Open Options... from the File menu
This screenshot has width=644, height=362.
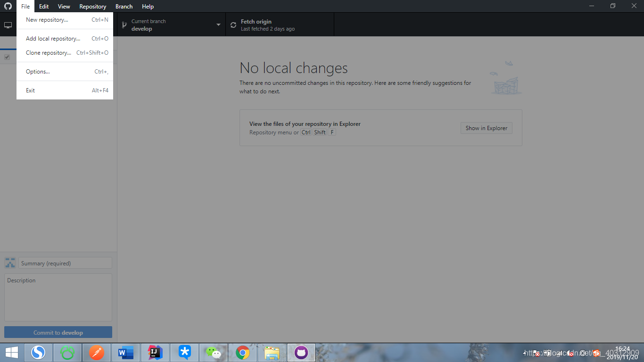(65, 72)
